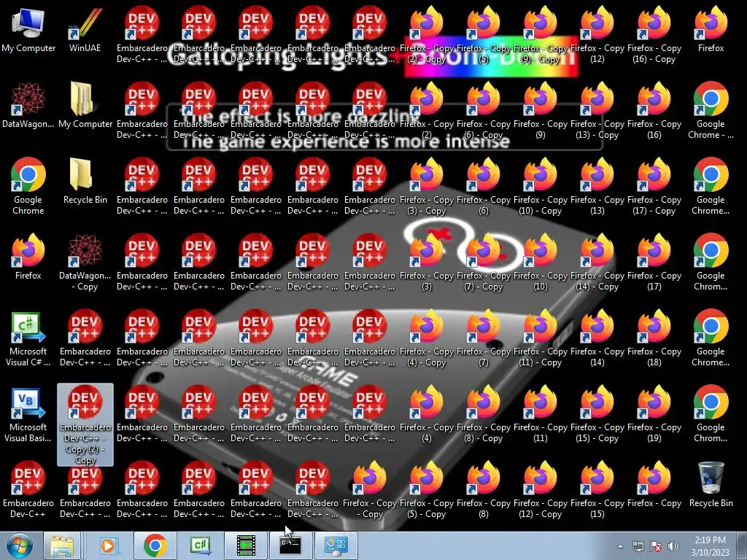Select the My Computer icon with monitor image
The width and height of the screenshot is (747, 560).
(x=28, y=29)
